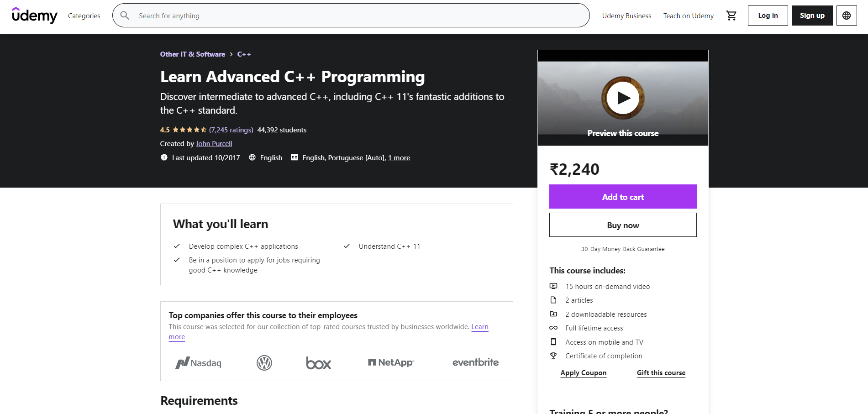Click Full lifetime access text
This screenshot has width=868, height=414.
click(x=594, y=328)
